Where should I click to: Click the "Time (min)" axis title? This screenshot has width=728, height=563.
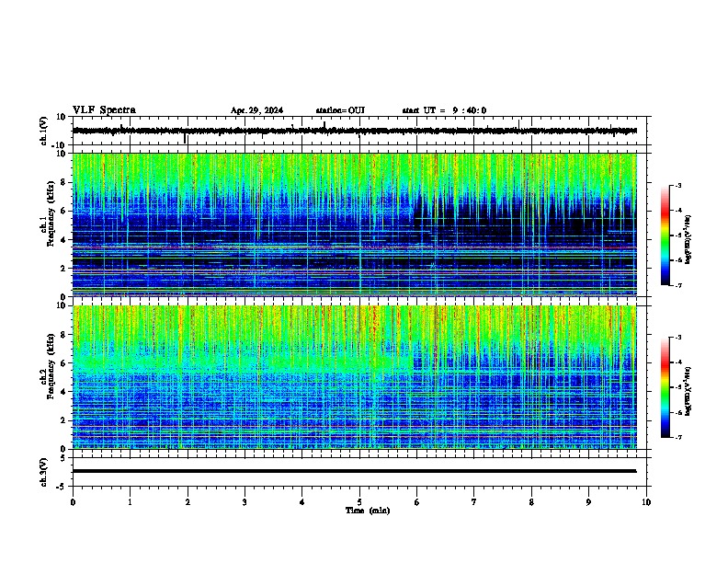368,511
